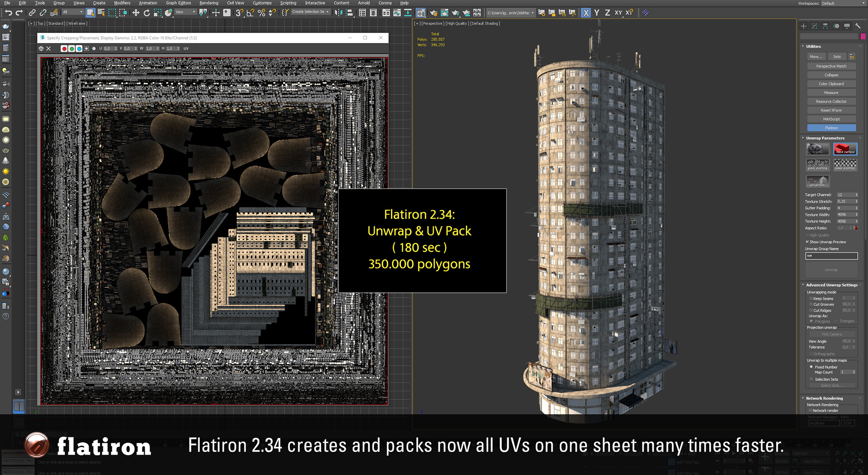Click the Redo arrow icon

19,13
